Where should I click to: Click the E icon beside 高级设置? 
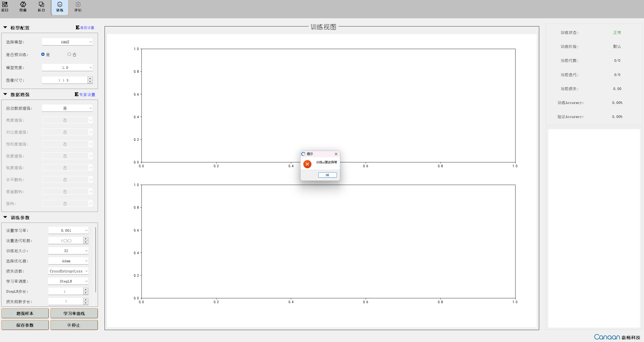click(x=77, y=27)
